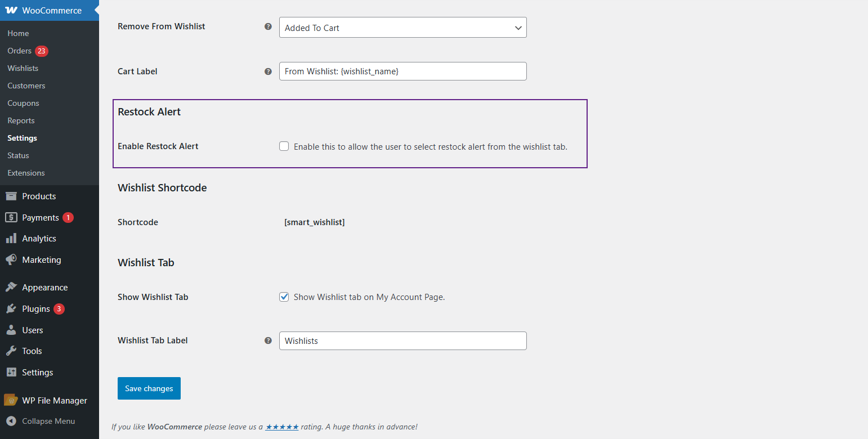868x439 pixels.
Task: Click into the Wishlist Tab Label field
Action: (x=402, y=341)
